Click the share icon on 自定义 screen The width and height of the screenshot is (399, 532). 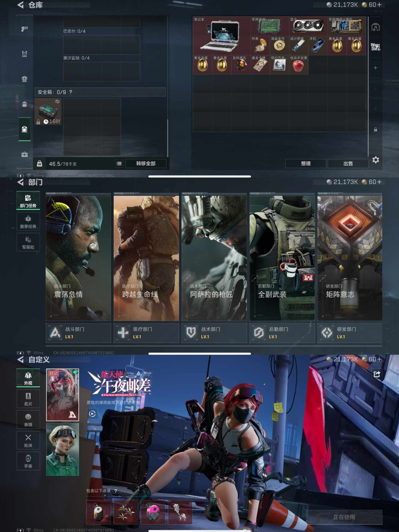[x=377, y=374]
